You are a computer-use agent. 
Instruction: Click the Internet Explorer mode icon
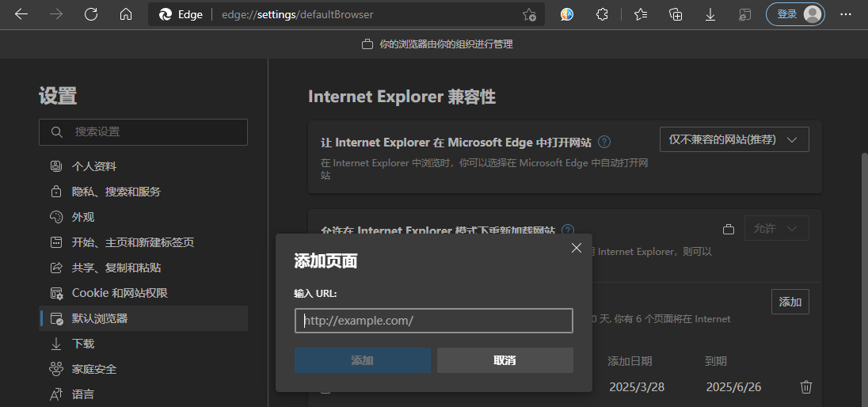pyautogui.click(x=745, y=14)
